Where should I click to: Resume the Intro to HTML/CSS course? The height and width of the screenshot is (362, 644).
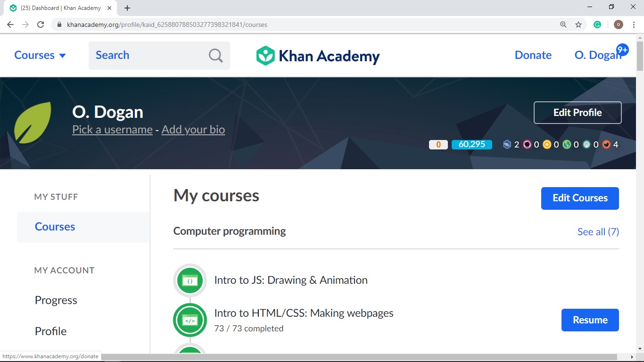tap(590, 320)
